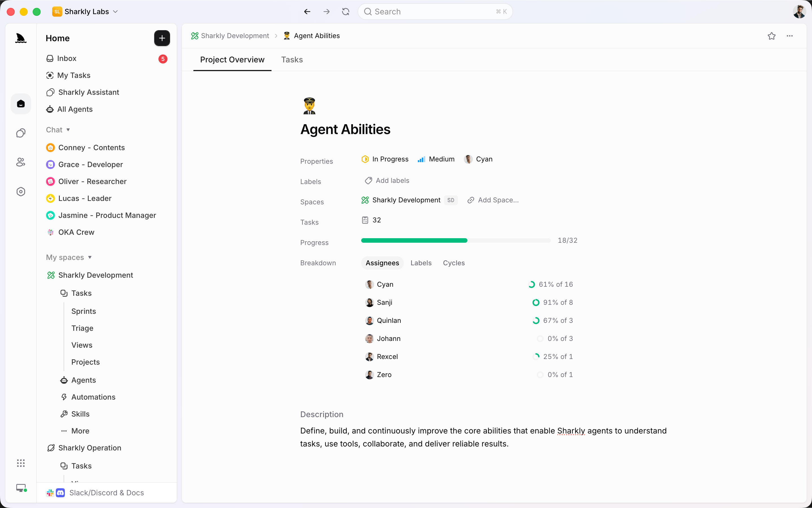Click the project description text

(x=484, y=437)
